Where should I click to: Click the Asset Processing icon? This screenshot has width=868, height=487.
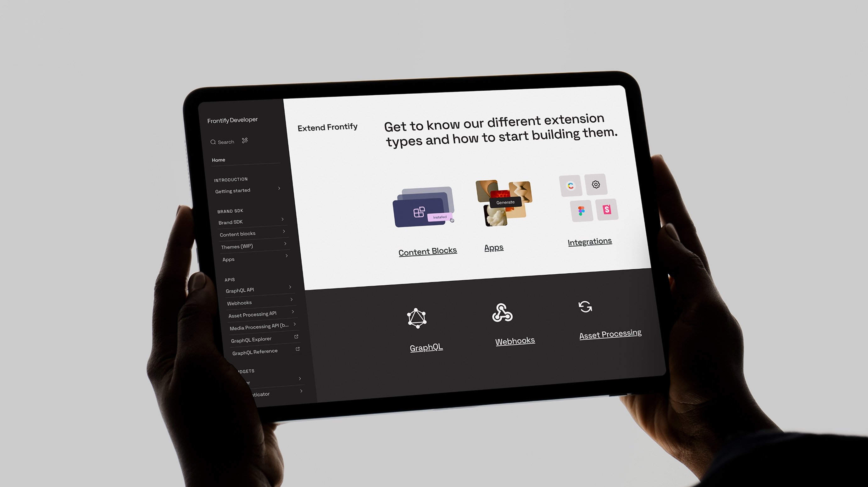click(x=585, y=306)
